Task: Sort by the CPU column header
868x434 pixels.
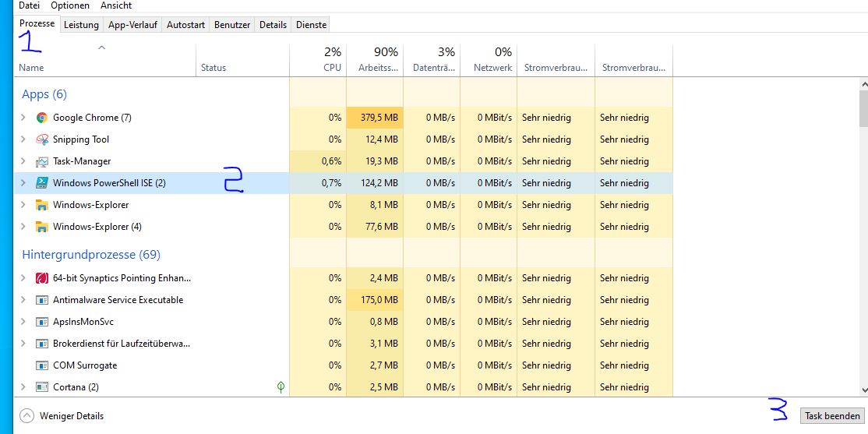Action: [x=318, y=60]
